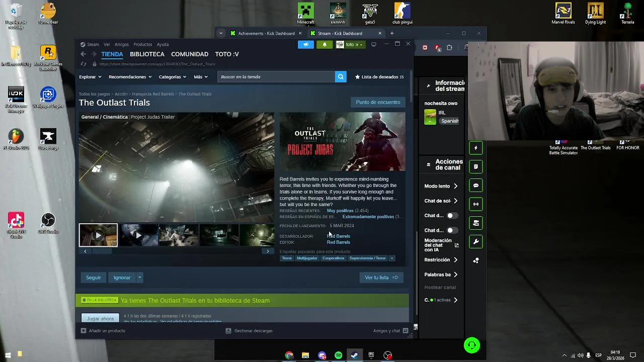
Task: Open OBS Studio desktop icon
Action: (48, 223)
